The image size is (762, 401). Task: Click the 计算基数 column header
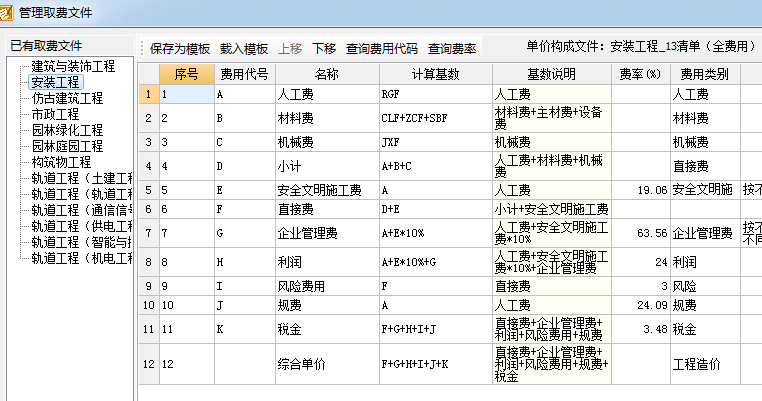[x=435, y=74]
